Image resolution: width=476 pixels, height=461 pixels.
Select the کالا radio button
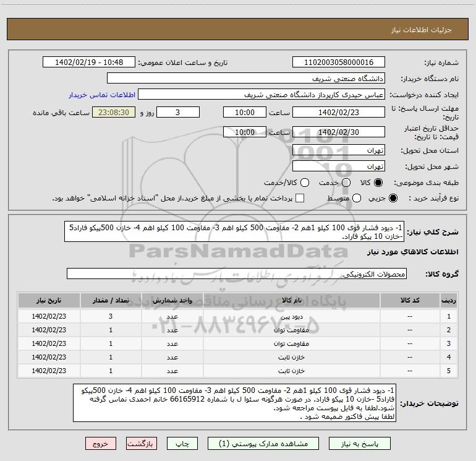point(378,183)
